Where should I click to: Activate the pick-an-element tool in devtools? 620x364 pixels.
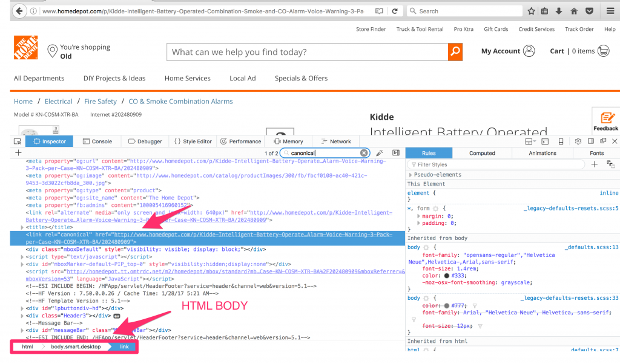[x=18, y=141]
